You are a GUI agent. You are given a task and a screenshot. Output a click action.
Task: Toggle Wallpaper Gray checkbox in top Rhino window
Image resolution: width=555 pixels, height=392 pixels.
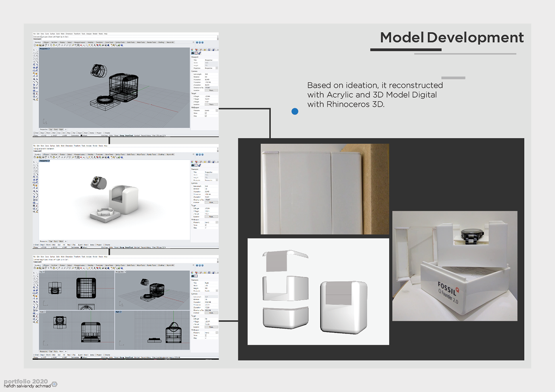click(206, 116)
